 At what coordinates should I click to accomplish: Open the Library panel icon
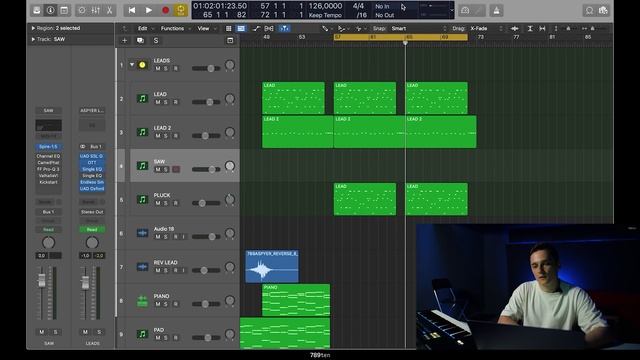pos(37,10)
